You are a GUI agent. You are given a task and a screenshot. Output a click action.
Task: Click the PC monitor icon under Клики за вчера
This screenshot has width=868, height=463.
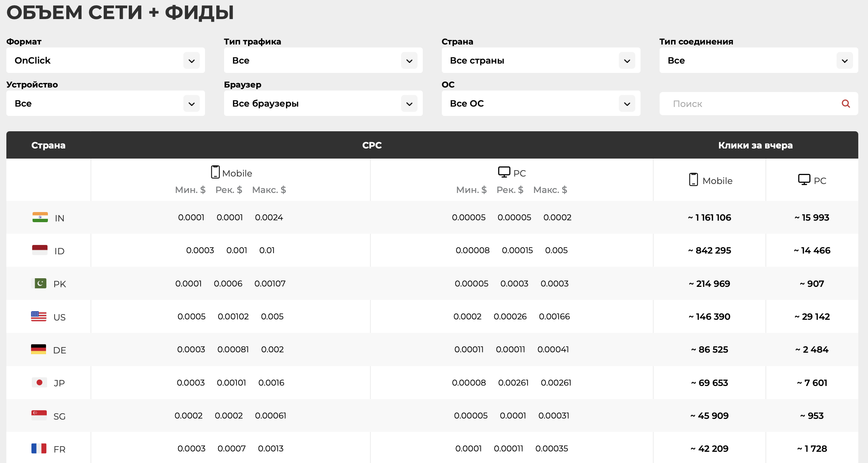point(804,180)
